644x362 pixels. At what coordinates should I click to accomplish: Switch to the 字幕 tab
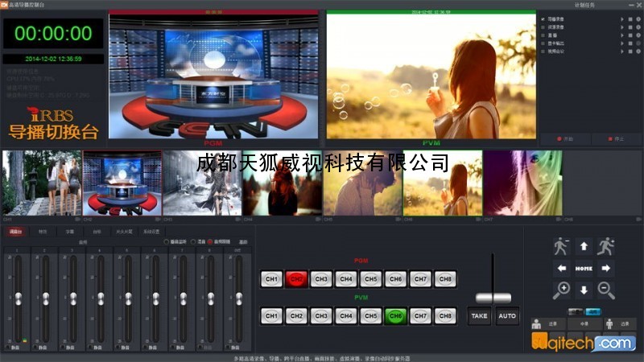(70, 232)
